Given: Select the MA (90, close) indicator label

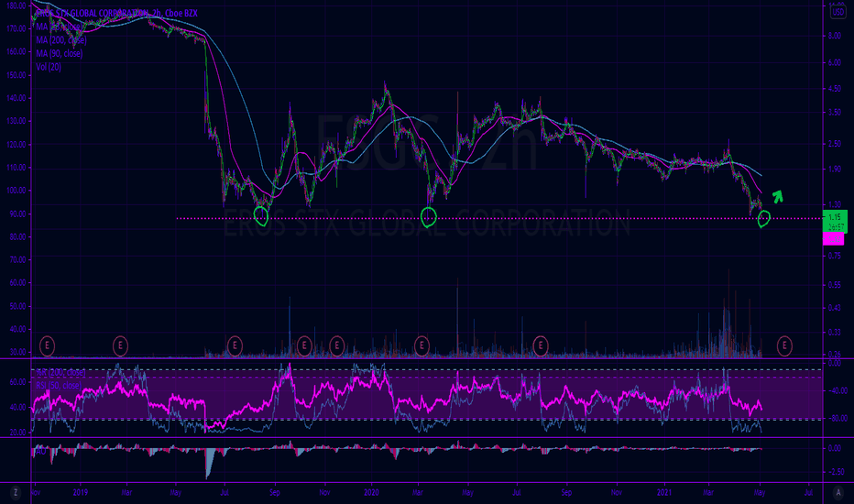Looking at the screenshot, I should pyautogui.click(x=60, y=53).
